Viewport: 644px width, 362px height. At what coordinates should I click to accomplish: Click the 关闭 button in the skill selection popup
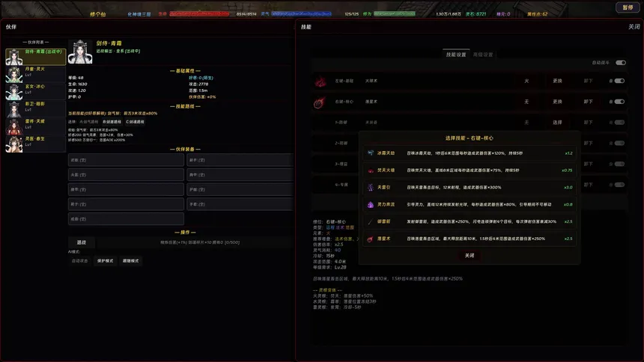click(x=470, y=255)
